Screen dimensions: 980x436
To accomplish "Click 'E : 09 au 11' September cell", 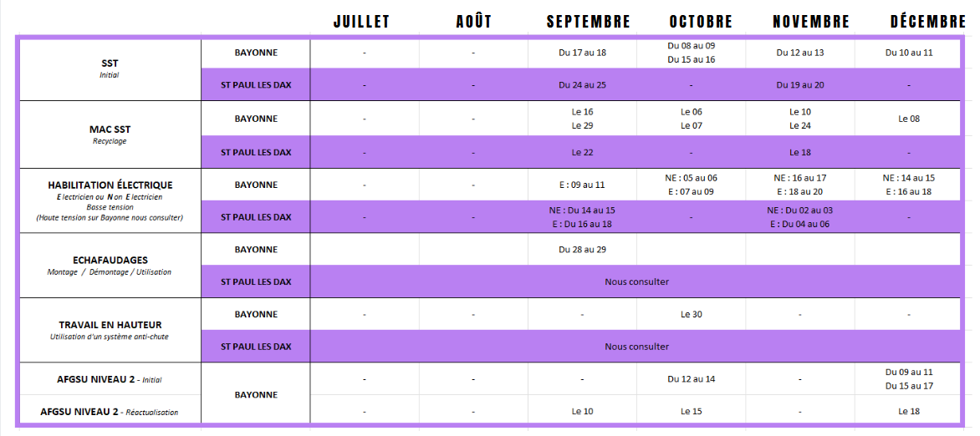I will 583,185.
